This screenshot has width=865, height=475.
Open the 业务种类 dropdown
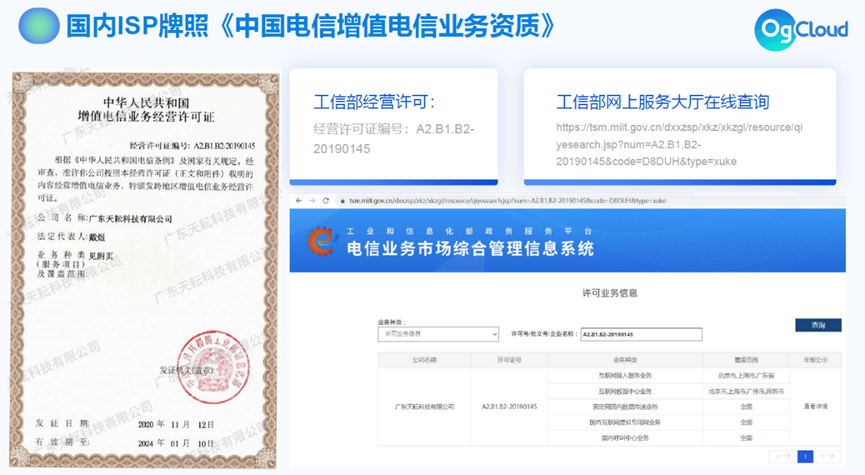[x=438, y=334]
